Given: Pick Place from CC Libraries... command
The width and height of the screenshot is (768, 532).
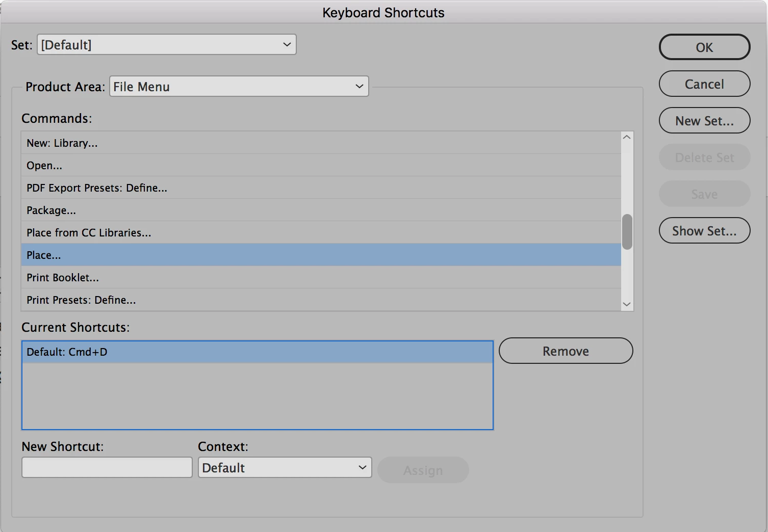Looking at the screenshot, I should [x=321, y=232].
